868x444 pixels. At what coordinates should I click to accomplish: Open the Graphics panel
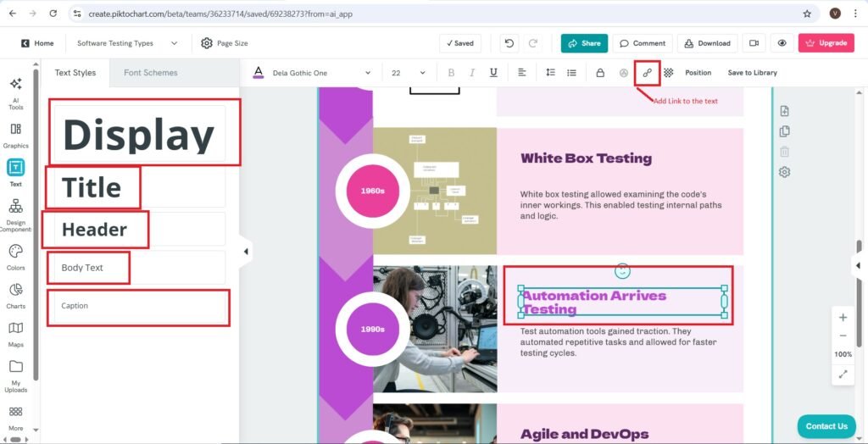pyautogui.click(x=15, y=135)
